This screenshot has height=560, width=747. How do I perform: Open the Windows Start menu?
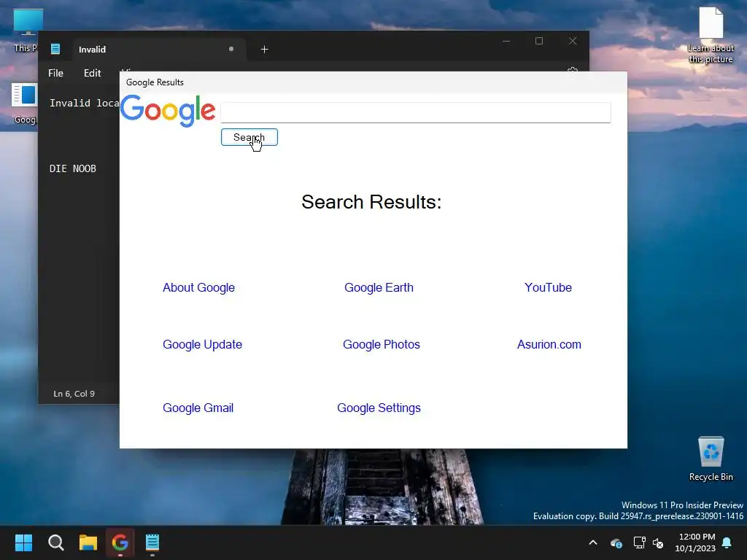[23, 542]
